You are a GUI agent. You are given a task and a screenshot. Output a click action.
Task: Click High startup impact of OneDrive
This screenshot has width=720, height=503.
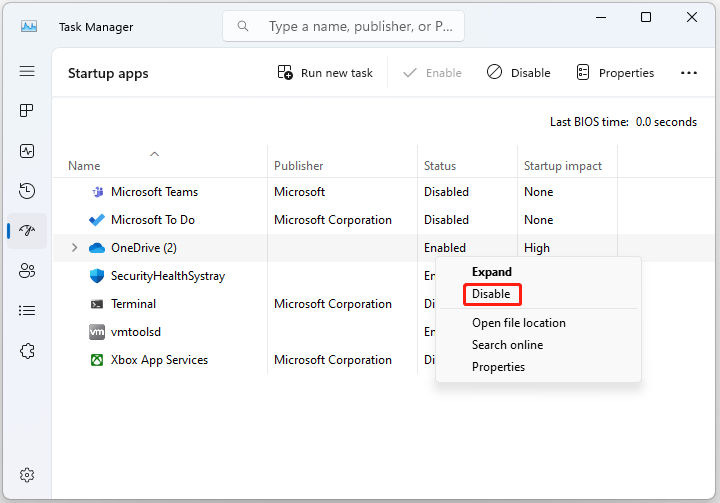click(537, 248)
